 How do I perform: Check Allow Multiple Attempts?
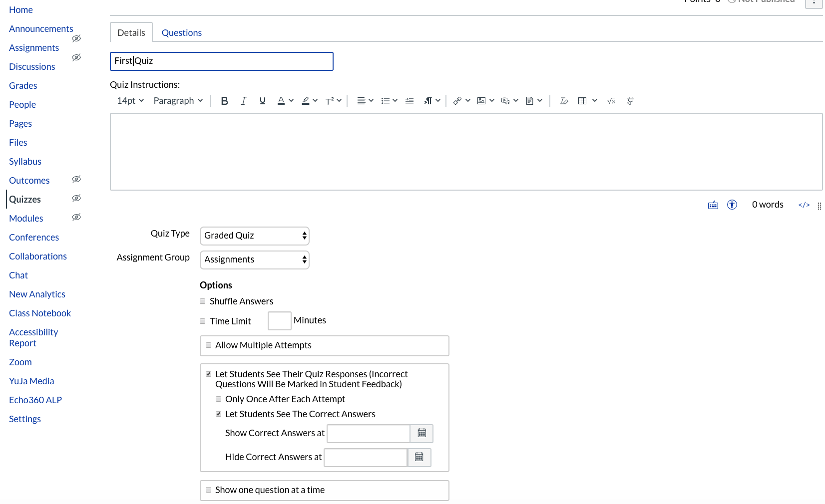click(x=208, y=345)
